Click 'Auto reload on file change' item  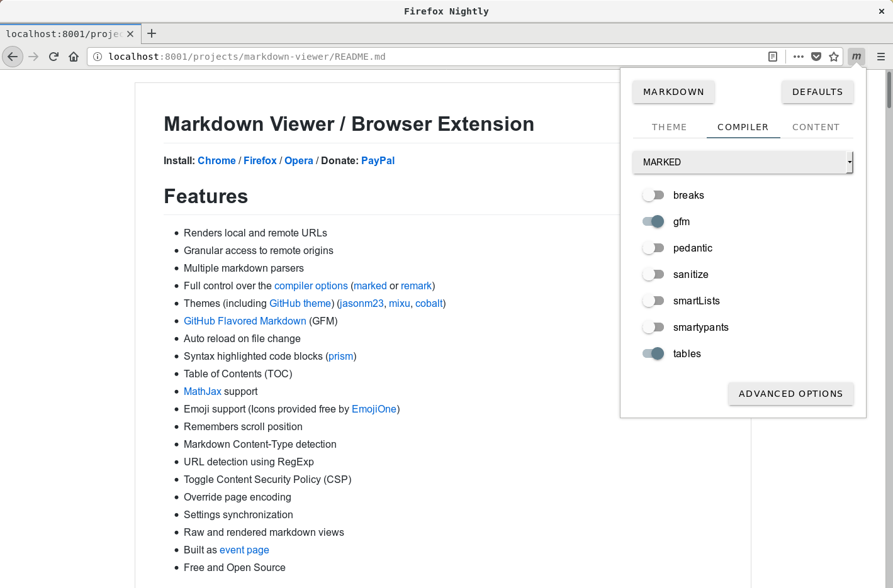[x=242, y=338]
